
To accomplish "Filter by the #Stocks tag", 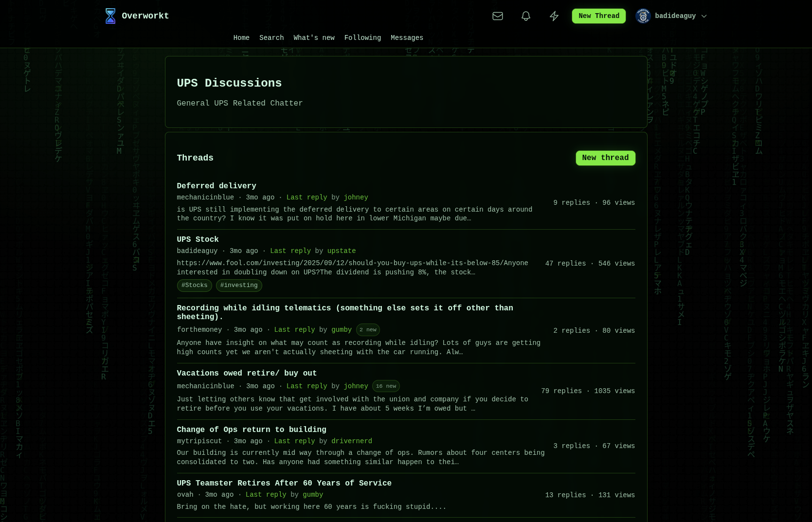I will click(194, 286).
